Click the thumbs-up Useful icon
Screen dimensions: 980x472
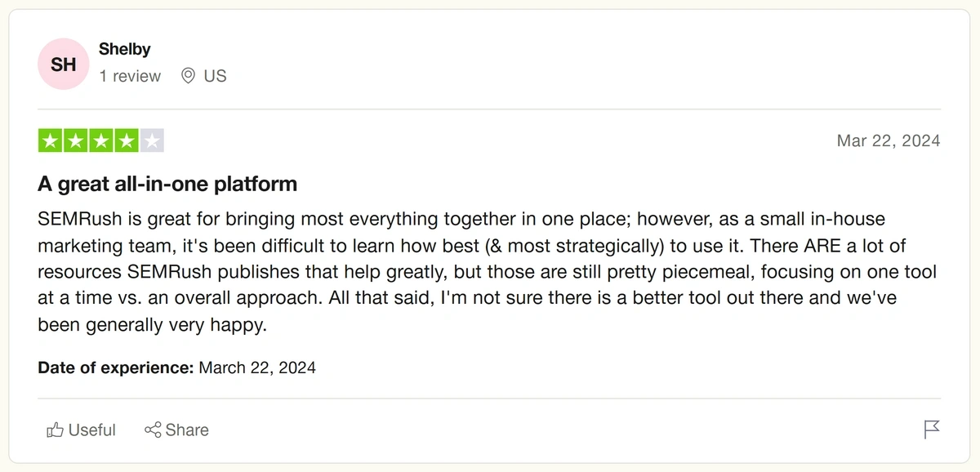pyautogui.click(x=55, y=430)
